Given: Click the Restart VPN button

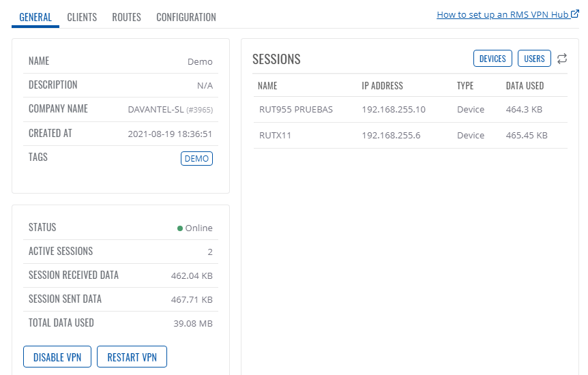Looking at the screenshot, I should click(x=132, y=357).
